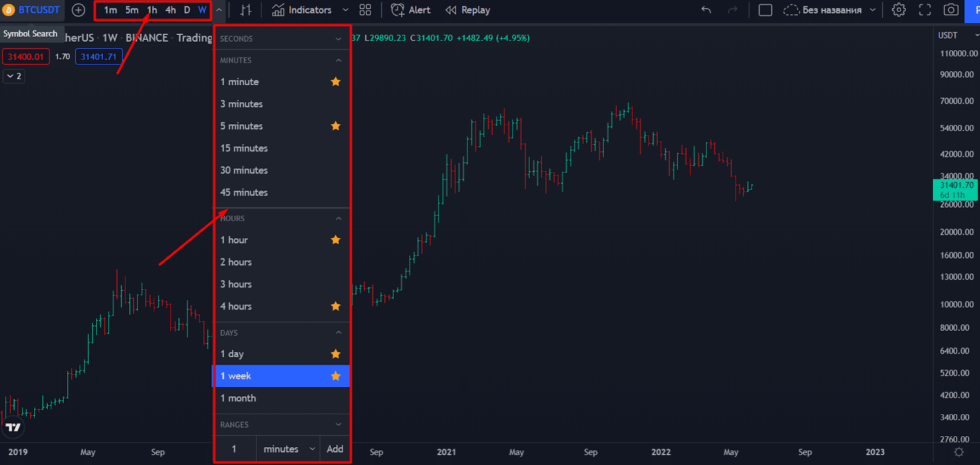Select the D favorite interval
Screen dimensions: 980x465
click(187, 10)
